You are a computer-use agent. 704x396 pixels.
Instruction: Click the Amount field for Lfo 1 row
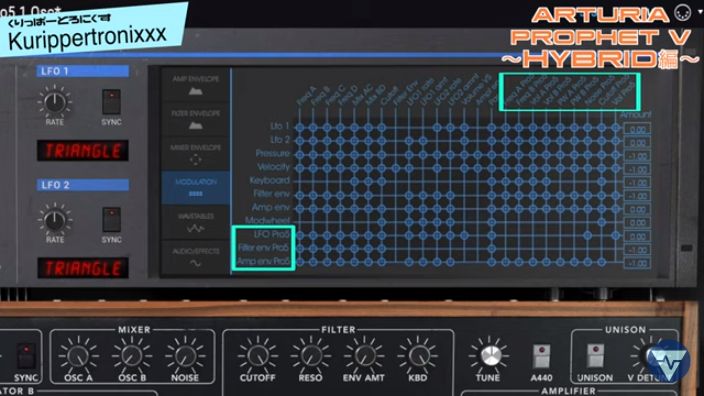click(x=637, y=130)
